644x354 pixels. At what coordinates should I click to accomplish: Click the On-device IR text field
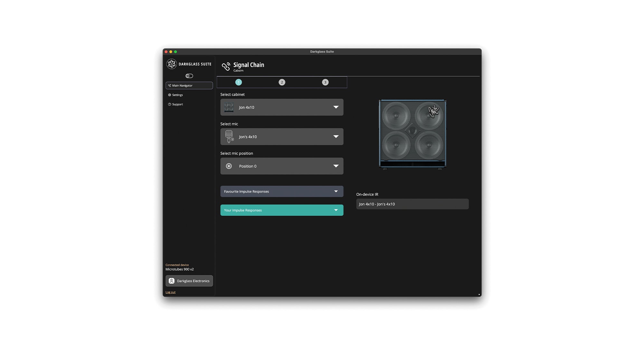412,204
